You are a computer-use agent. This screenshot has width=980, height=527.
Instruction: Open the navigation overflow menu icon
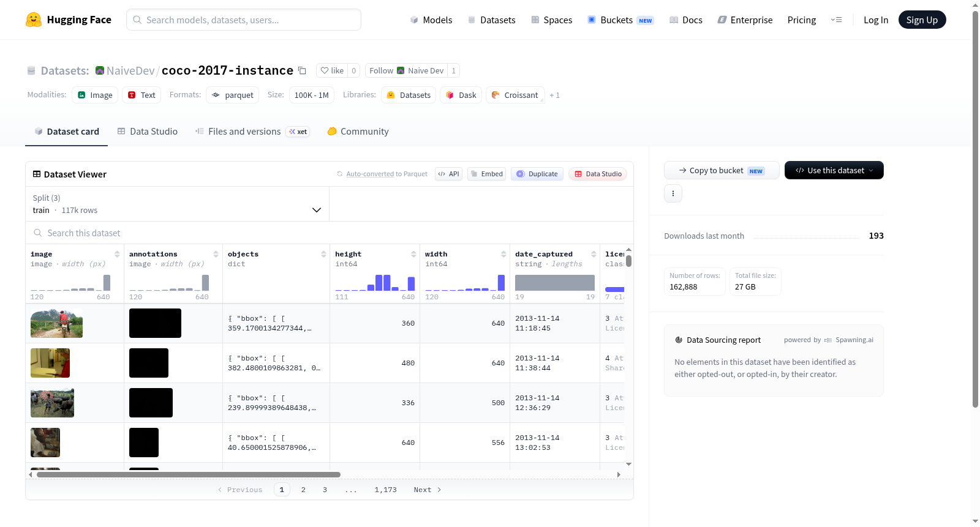(836, 20)
